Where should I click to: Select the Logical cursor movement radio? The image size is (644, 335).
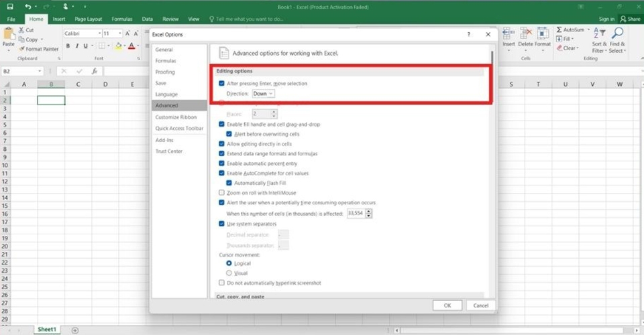click(x=229, y=263)
